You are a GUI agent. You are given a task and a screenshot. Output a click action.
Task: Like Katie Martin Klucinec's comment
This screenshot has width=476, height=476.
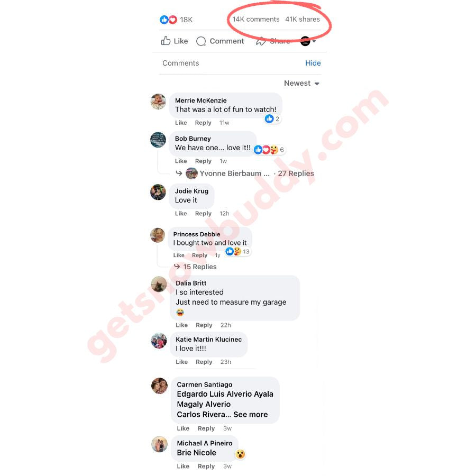(181, 362)
